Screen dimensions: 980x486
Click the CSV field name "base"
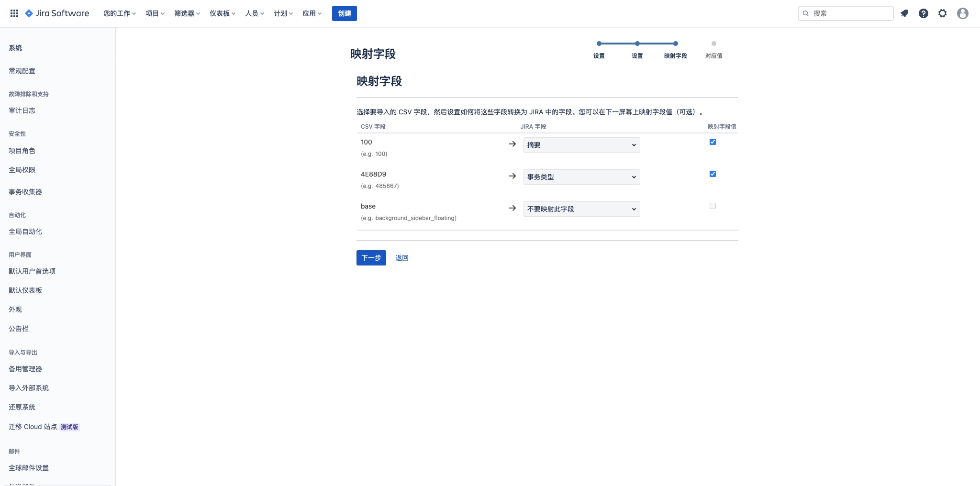point(368,206)
